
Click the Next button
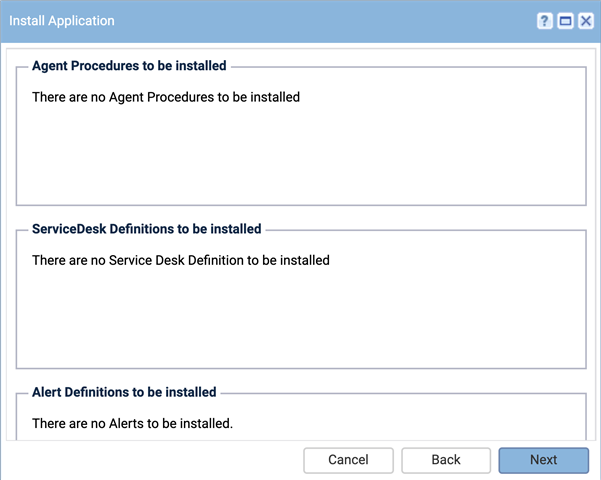point(544,460)
